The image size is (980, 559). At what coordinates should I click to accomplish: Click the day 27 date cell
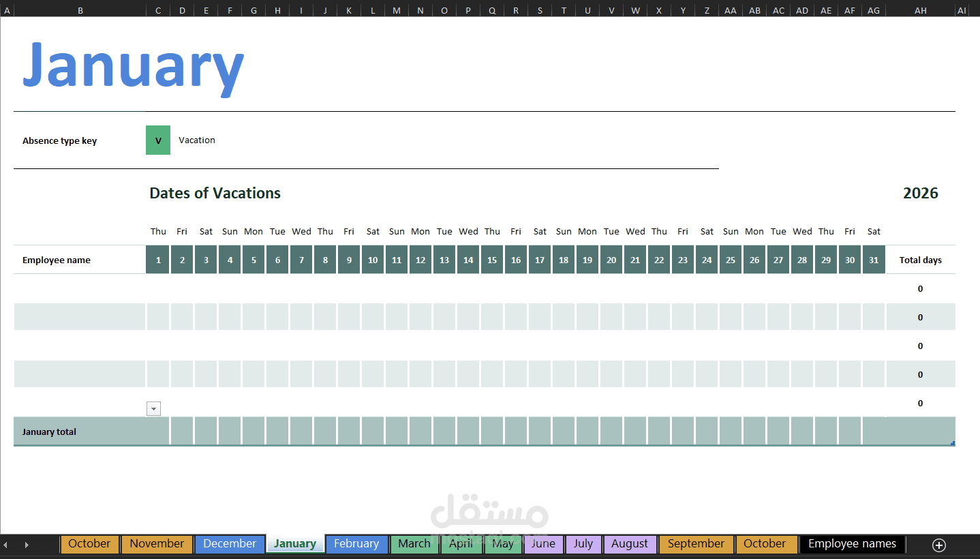(778, 260)
